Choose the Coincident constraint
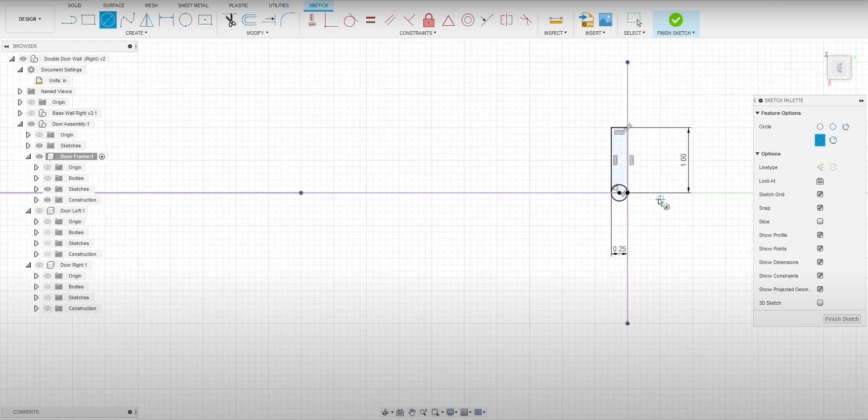This screenshot has height=420, width=868. 331,20
